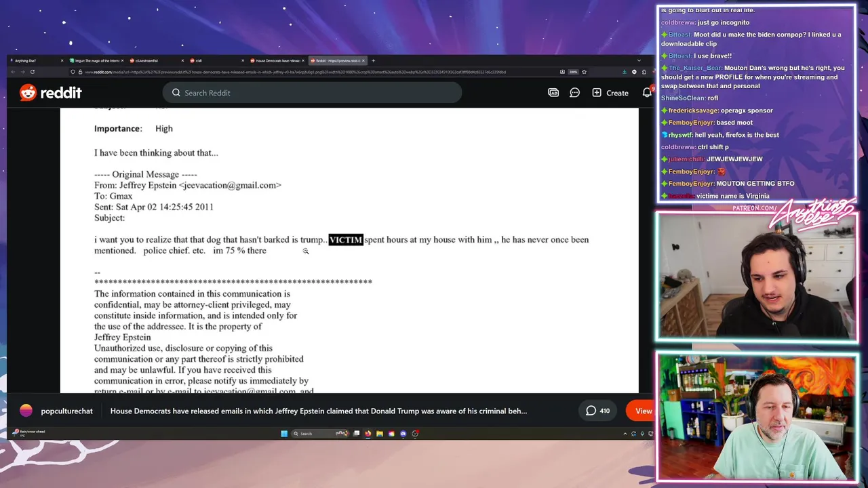Open Reddit advertise icon
Viewport: 868px width, 488px height.
553,93
